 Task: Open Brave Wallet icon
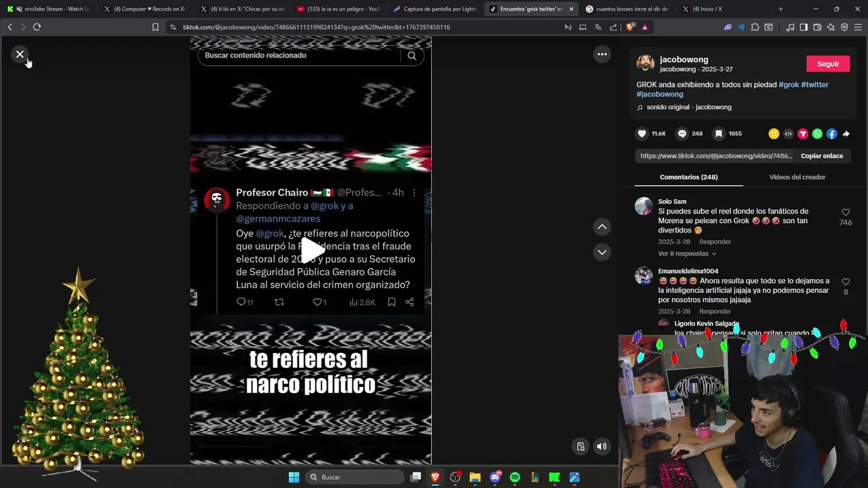coord(817,27)
